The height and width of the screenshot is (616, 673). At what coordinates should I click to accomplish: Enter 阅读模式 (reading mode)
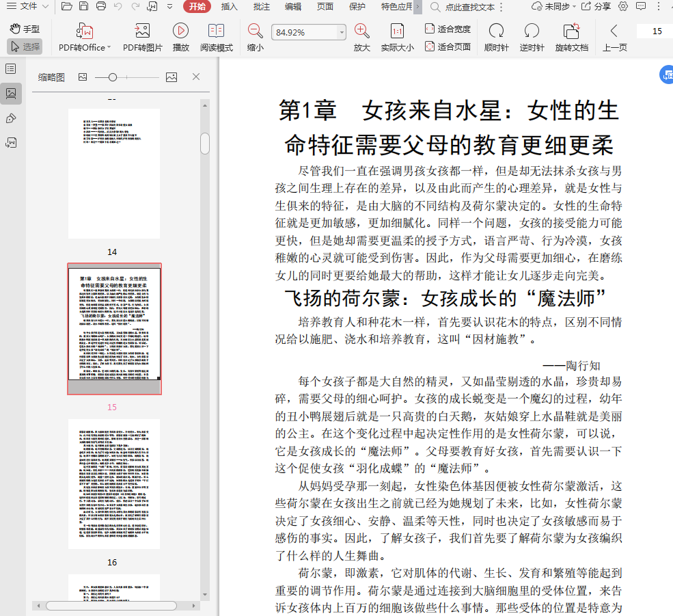[216, 31]
